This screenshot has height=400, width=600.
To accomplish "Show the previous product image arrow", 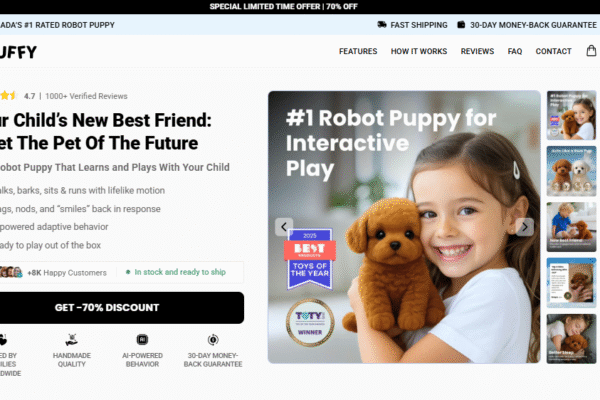I will 284,227.
